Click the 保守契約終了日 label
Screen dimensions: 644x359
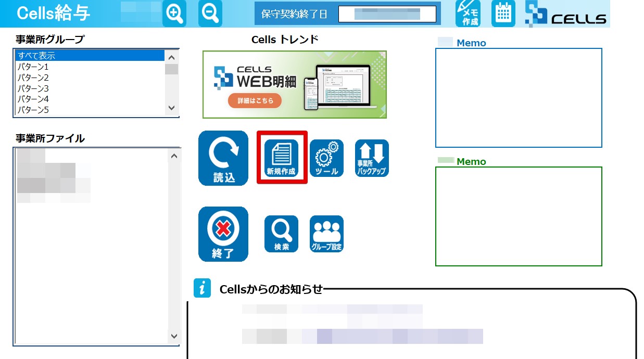pos(294,14)
